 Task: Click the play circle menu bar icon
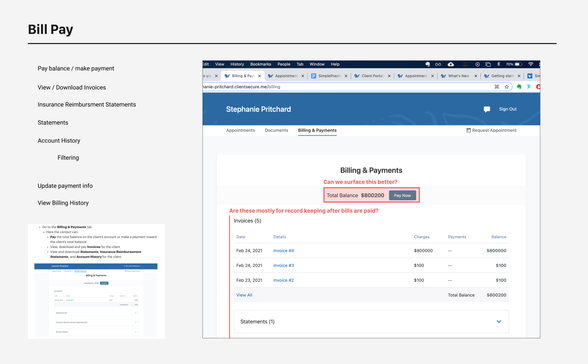point(477,64)
